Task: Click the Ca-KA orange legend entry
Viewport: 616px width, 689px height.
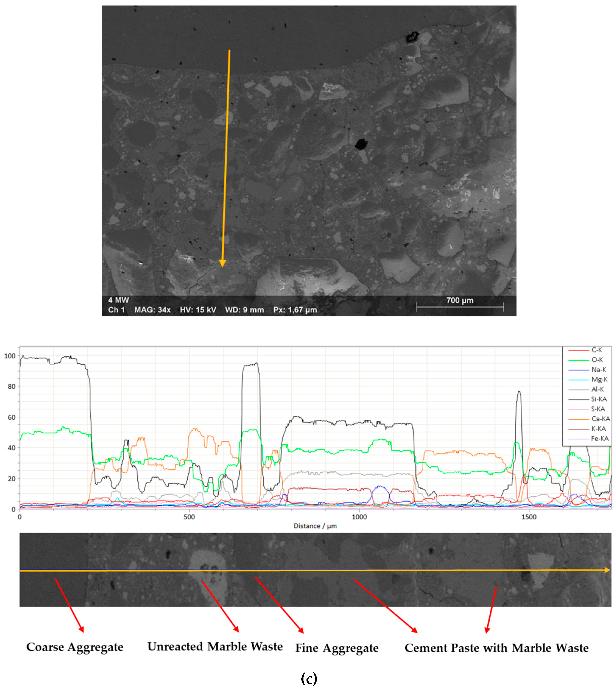Action: (x=600, y=419)
